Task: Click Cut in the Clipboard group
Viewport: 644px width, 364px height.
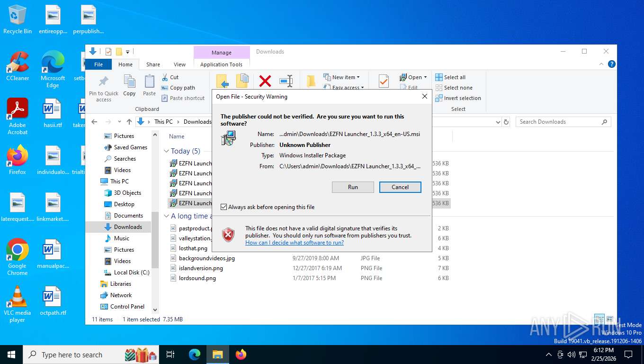Action: point(170,77)
